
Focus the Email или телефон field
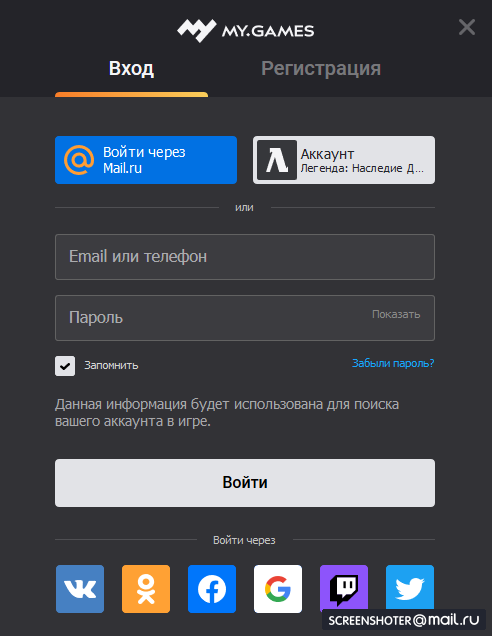click(x=245, y=257)
